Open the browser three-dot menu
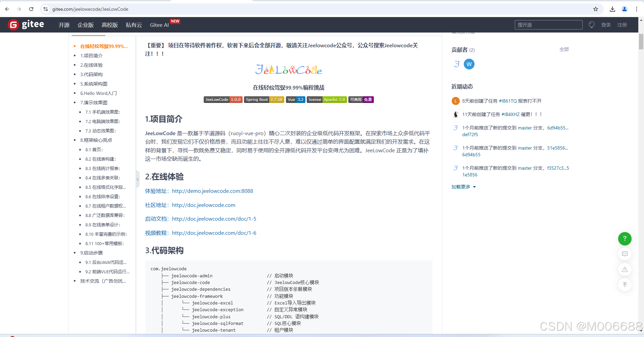This screenshot has width=644, height=337. pyautogui.click(x=637, y=9)
